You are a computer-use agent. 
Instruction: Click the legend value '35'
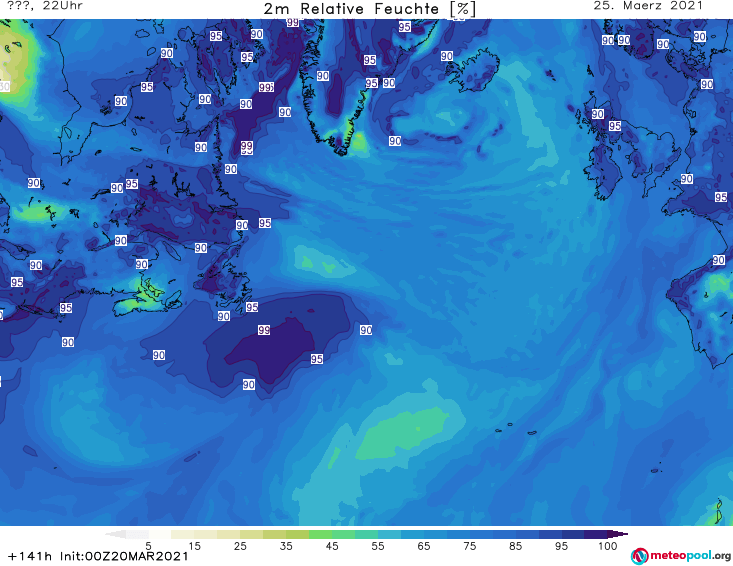coord(286,546)
